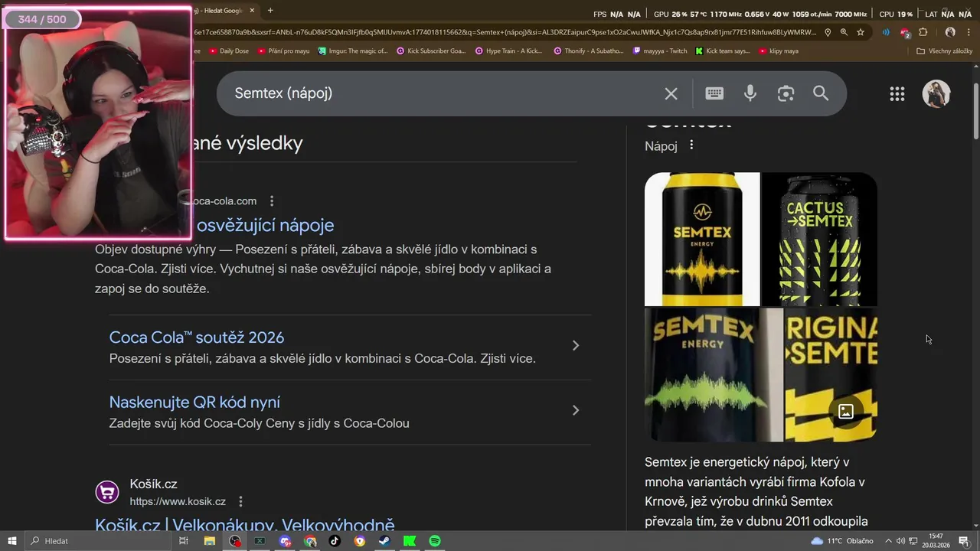Open Kick app from the taskbar
This screenshot has height=551, width=980.
pos(410,541)
